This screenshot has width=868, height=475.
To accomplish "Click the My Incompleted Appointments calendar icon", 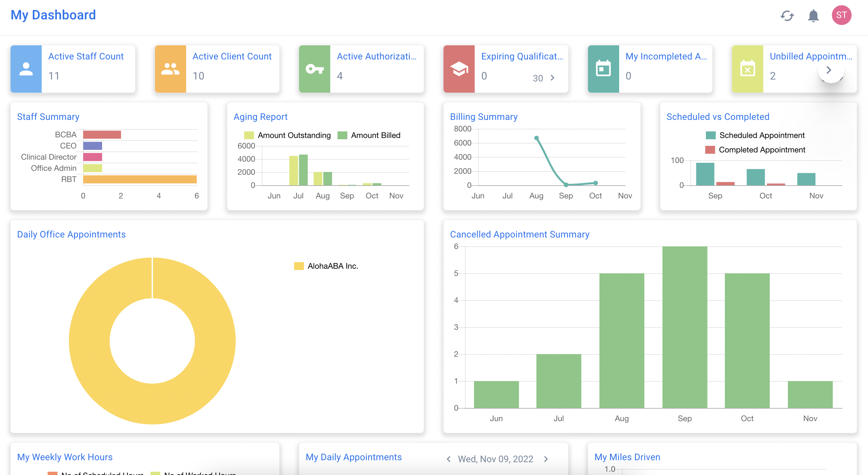I will point(603,69).
